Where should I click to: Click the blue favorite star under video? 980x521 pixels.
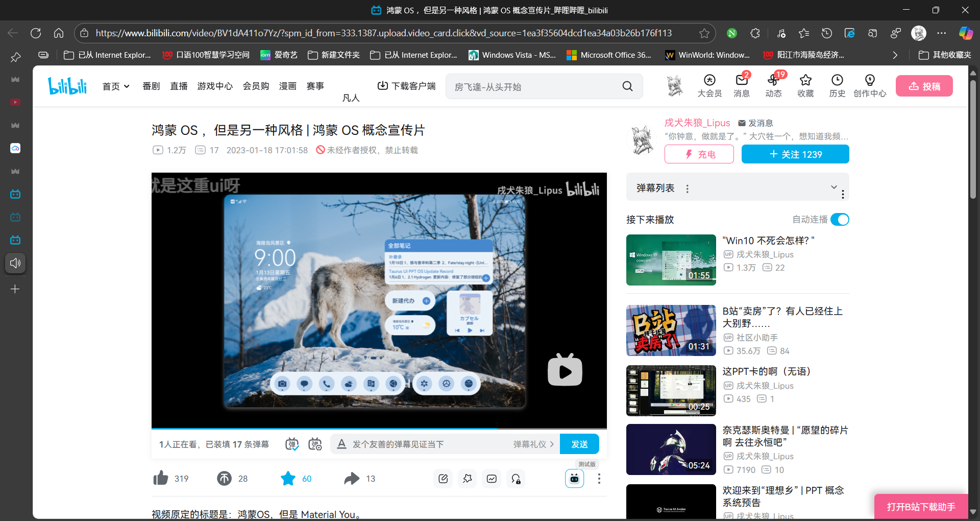click(x=288, y=478)
